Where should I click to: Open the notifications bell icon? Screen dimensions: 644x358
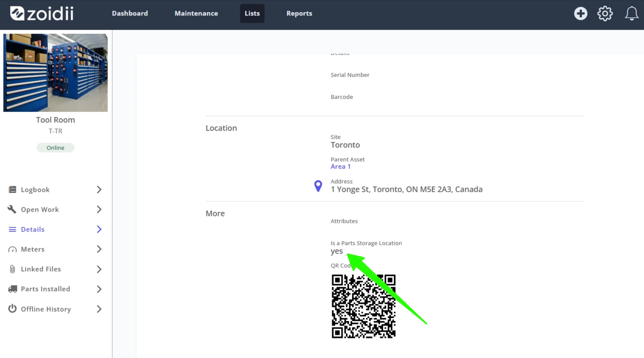(x=631, y=13)
